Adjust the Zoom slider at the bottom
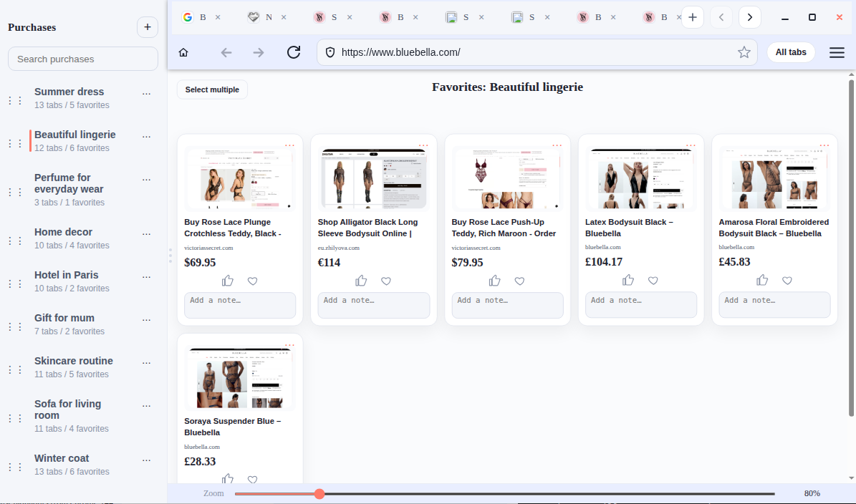Screen dimensions: 856x504 point(319,493)
